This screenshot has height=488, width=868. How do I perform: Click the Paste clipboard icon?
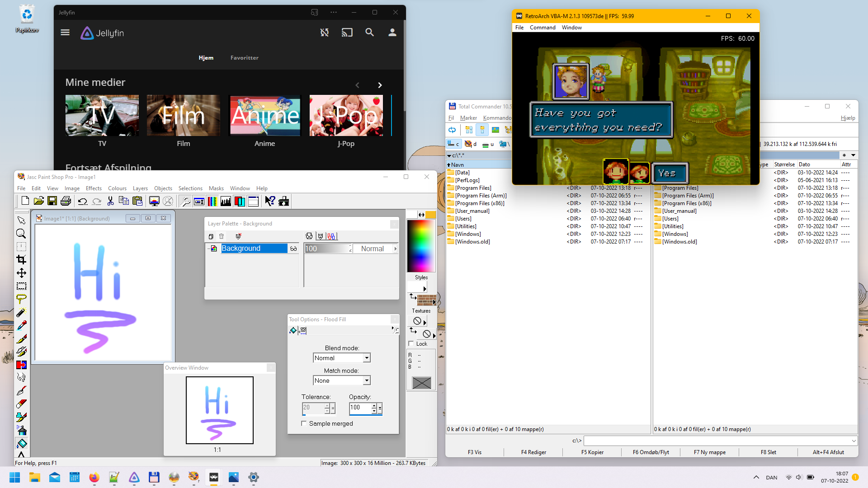click(x=137, y=201)
